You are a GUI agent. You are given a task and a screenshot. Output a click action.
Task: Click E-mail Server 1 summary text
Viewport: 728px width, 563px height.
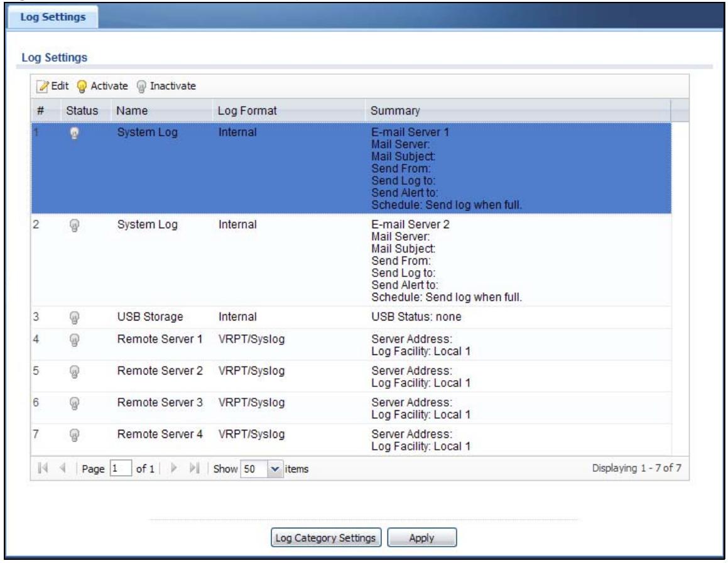tap(410, 133)
